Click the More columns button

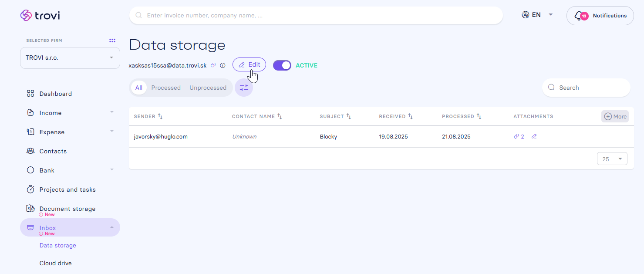pyautogui.click(x=615, y=116)
